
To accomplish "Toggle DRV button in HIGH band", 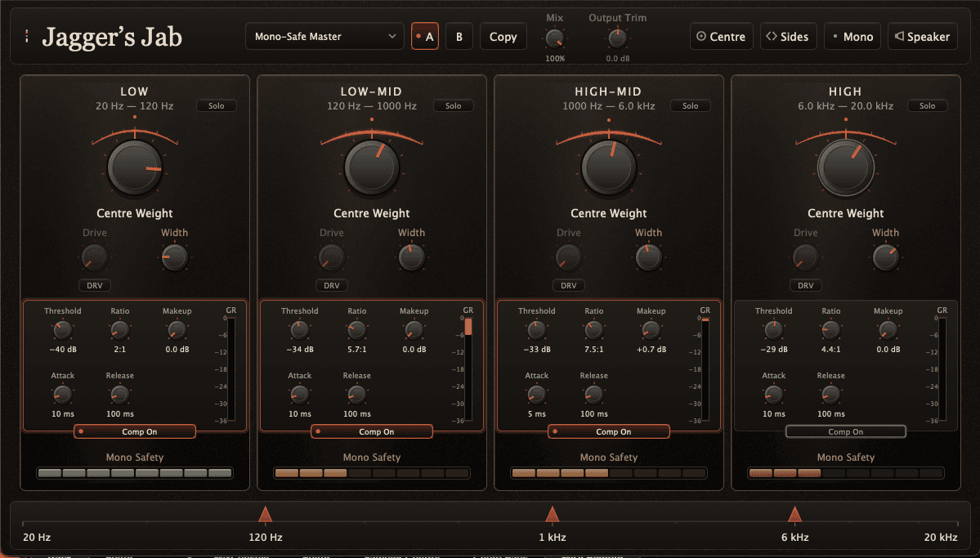I will (x=805, y=286).
